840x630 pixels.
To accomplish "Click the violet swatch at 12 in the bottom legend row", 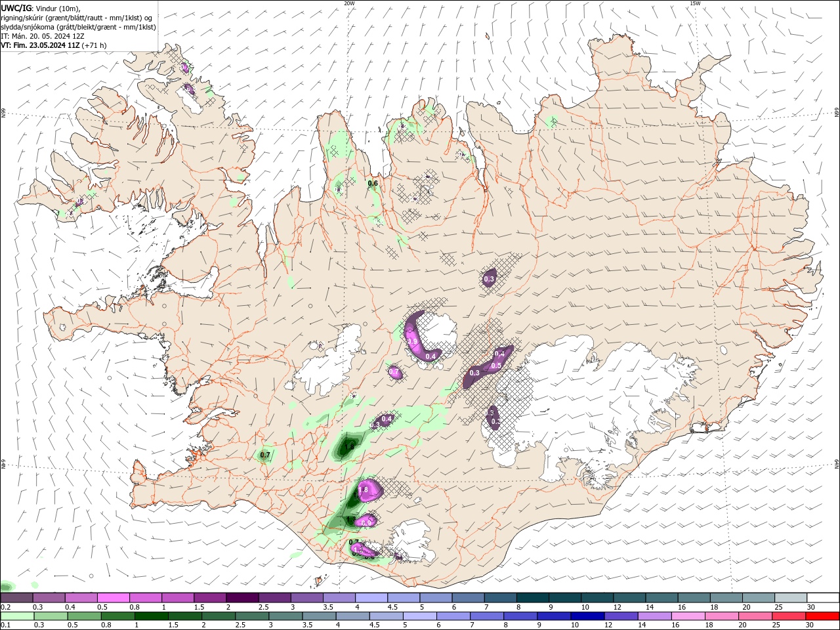I will click(x=621, y=616).
